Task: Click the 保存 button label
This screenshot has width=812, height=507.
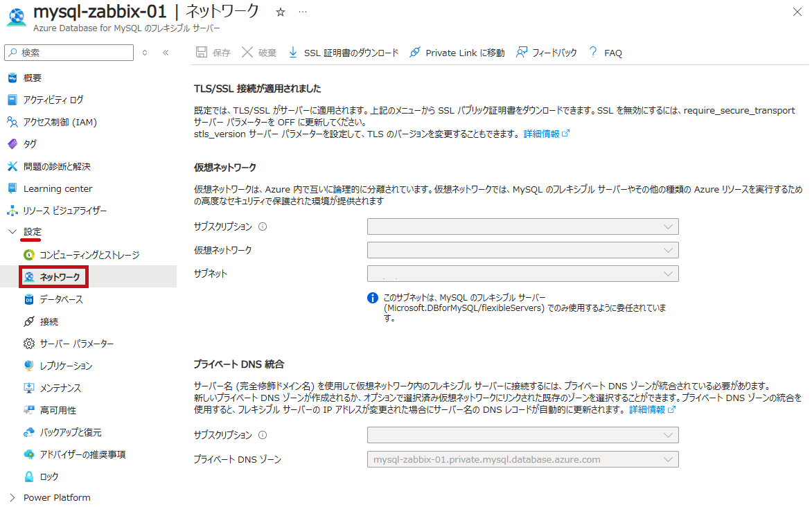Action: pyautogui.click(x=221, y=53)
